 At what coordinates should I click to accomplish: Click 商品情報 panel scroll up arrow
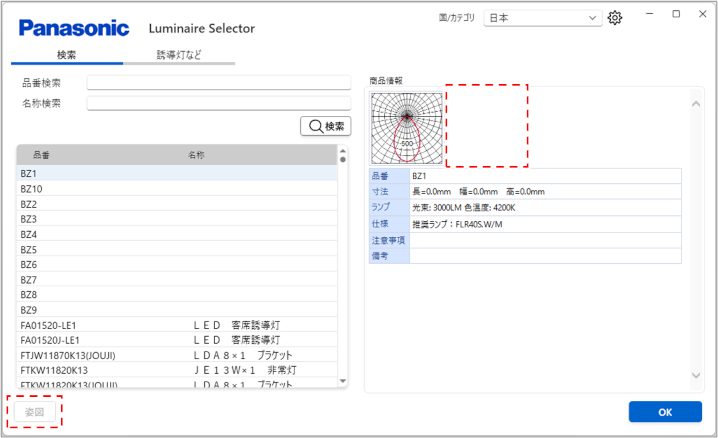click(x=697, y=103)
